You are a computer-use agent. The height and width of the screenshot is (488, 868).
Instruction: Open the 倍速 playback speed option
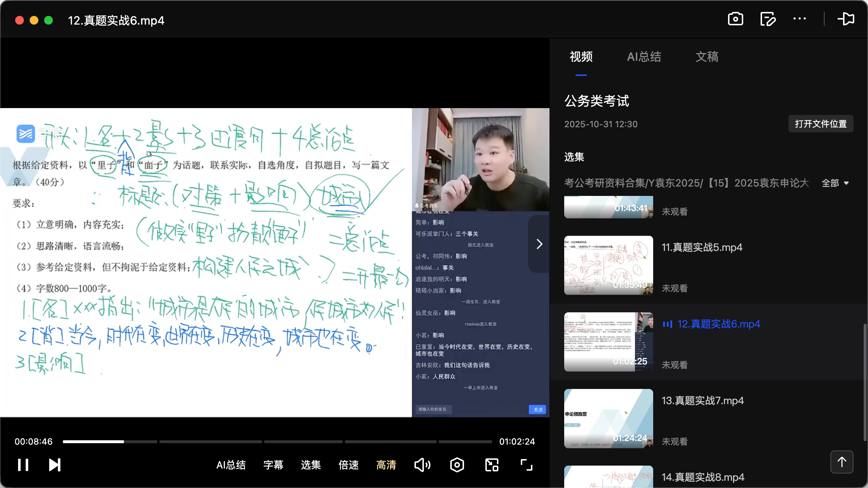pyautogui.click(x=348, y=465)
